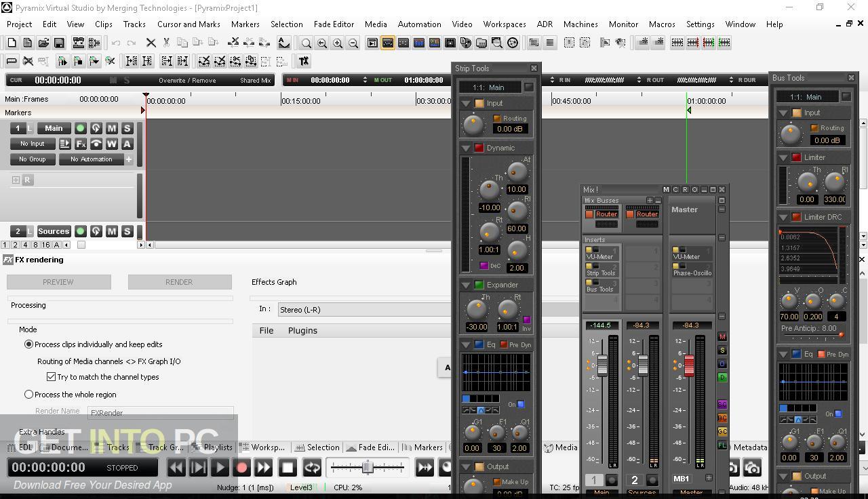Save project with floppy disk icon

tap(59, 43)
